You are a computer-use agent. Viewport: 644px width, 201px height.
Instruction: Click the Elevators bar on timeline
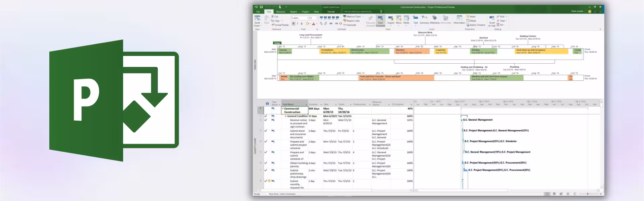point(412,51)
